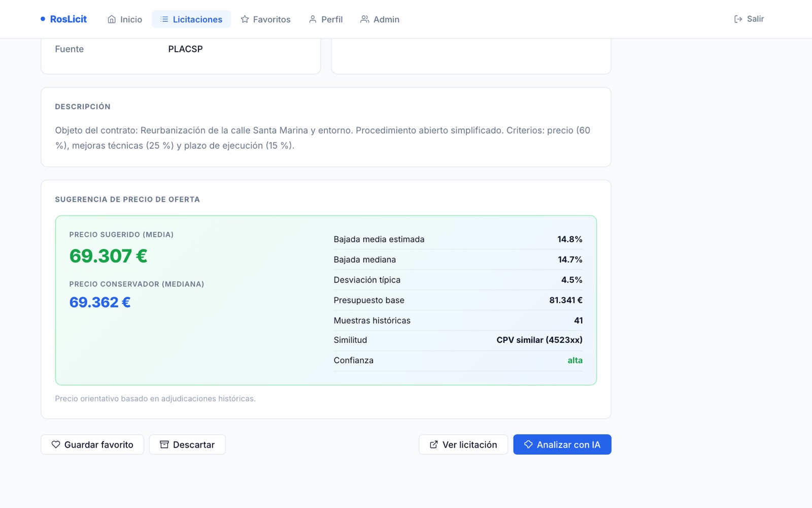This screenshot has width=812, height=508.
Task: Click the RosLicit logo link
Action: [63, 19]
